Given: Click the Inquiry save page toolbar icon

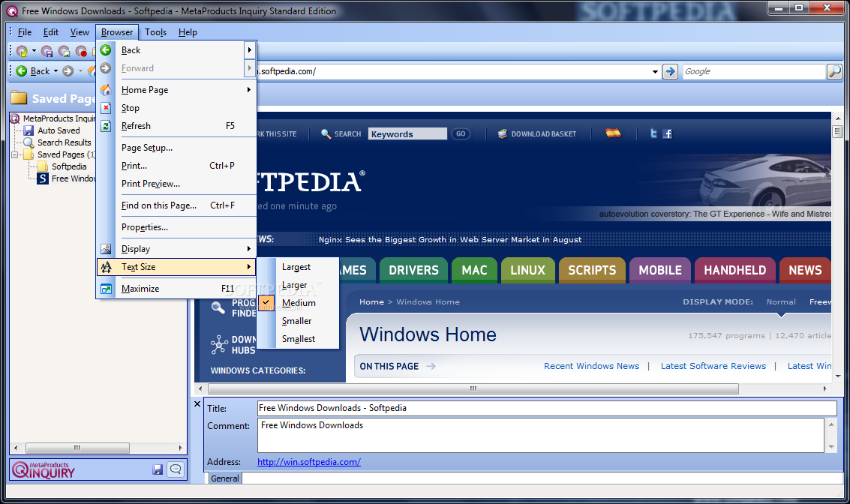Looking at the screenshot, I should pos(22,51).
